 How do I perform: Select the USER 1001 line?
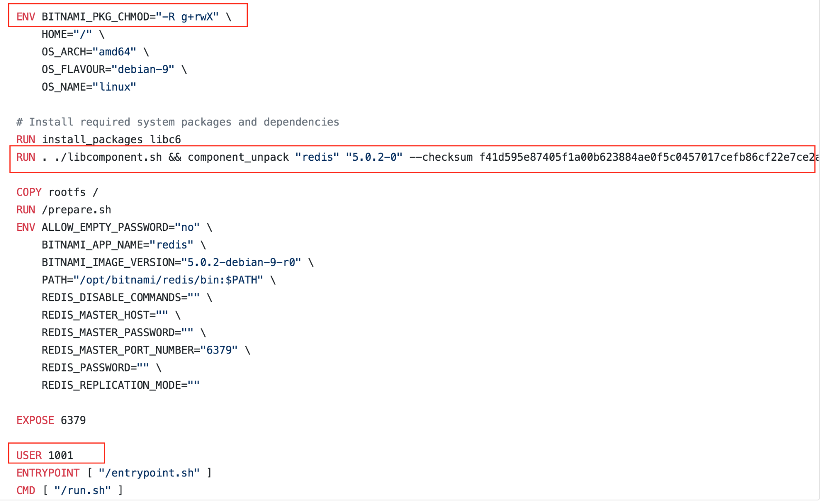[x=45, y=456]
